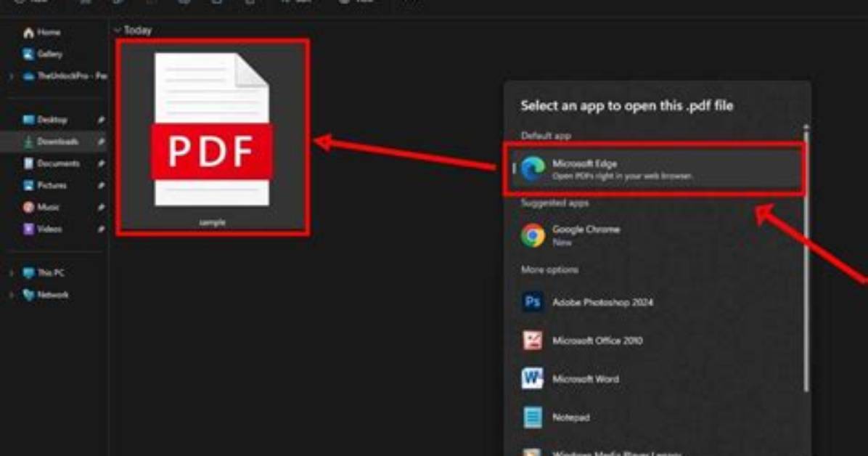Choose Notepad from More options
868x456 pixels.
(655, 418)
